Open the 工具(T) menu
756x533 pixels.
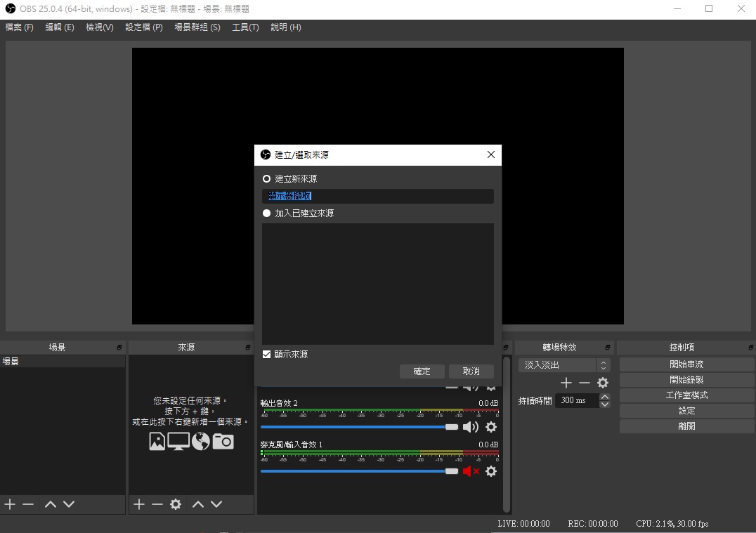coord(245,27)
